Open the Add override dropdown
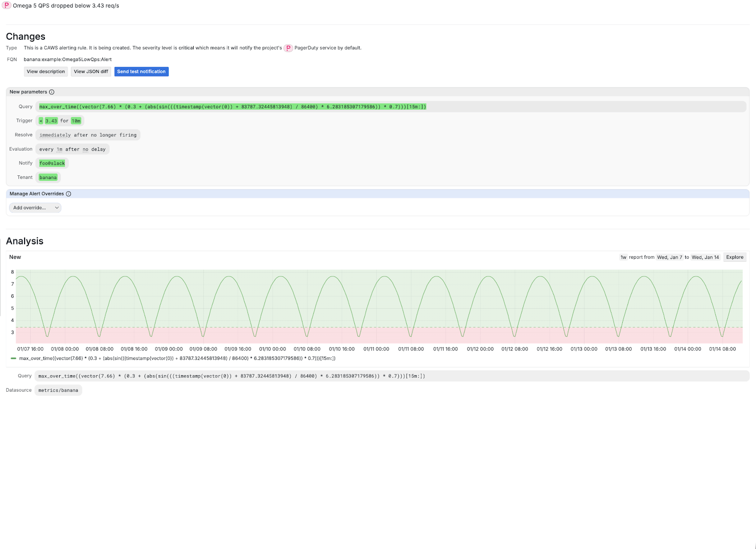This screenshot has height=549, width=756. [x=35, y=208]
